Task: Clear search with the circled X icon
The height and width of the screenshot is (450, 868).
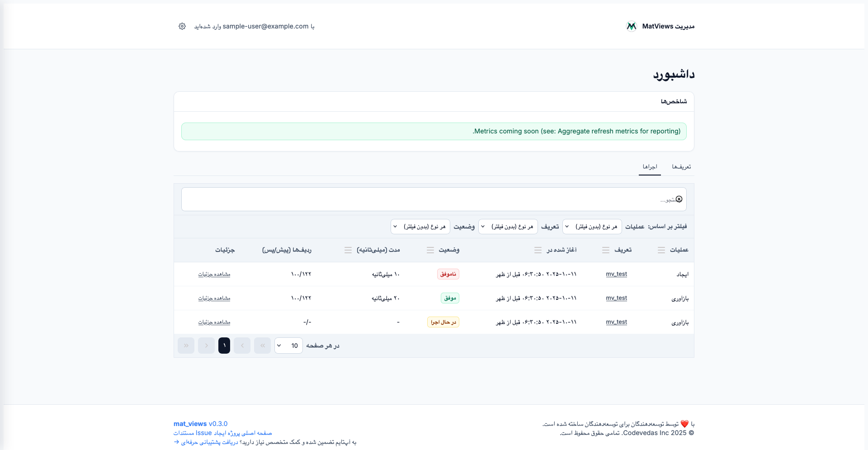Action: click(x=679, y=199)
